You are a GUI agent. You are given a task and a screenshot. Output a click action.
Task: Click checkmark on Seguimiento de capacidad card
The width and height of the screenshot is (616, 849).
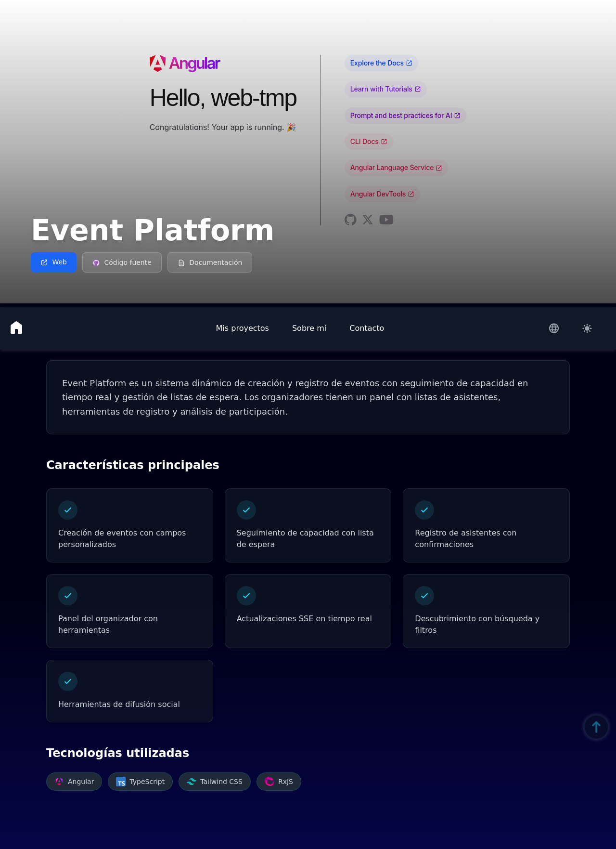coord(246,510)
